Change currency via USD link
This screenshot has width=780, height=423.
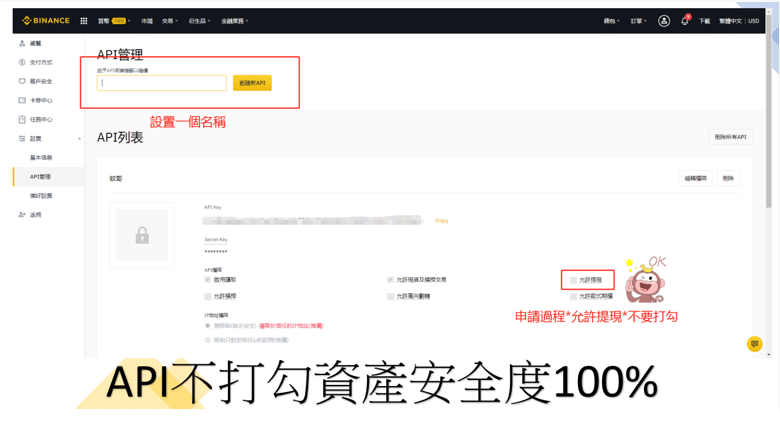coord(754,21)
